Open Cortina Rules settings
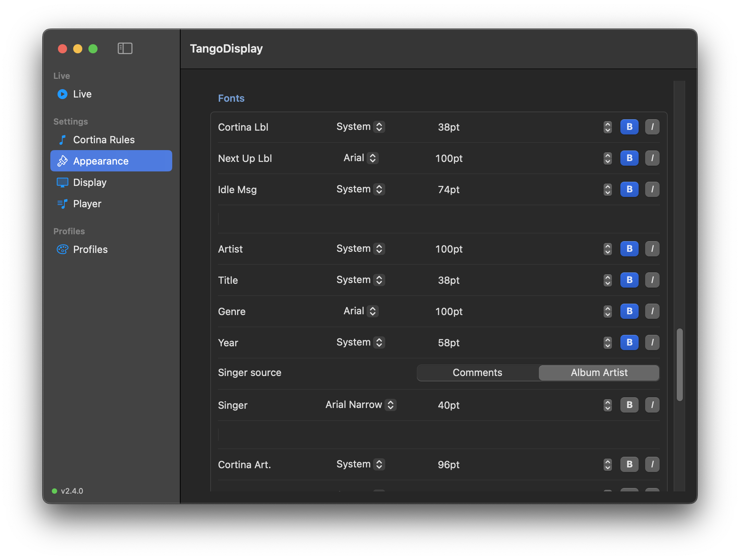The height and width of the screenshot is (560, 740). click(x=111, y=140)
